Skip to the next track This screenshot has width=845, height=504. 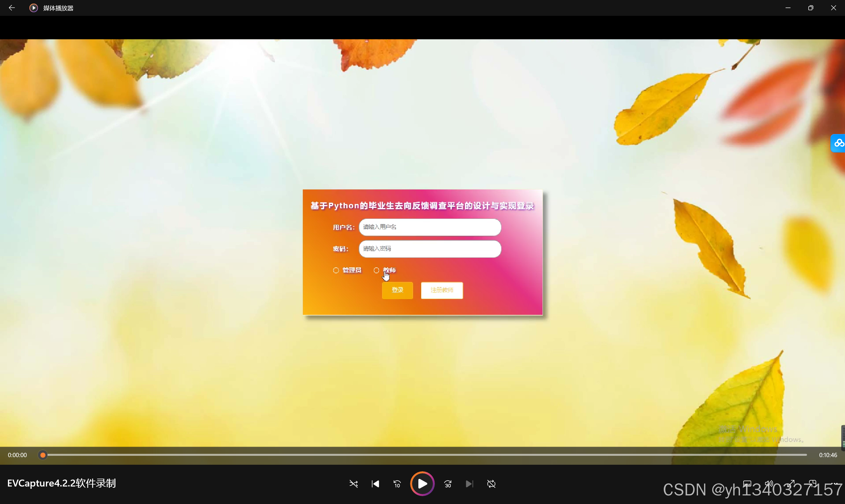469,484
